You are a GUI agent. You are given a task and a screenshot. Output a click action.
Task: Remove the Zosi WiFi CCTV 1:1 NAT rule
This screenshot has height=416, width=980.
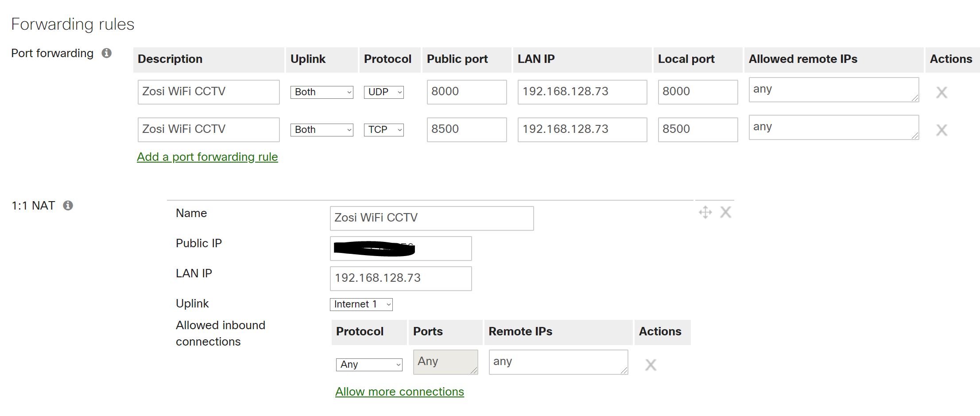725,212
